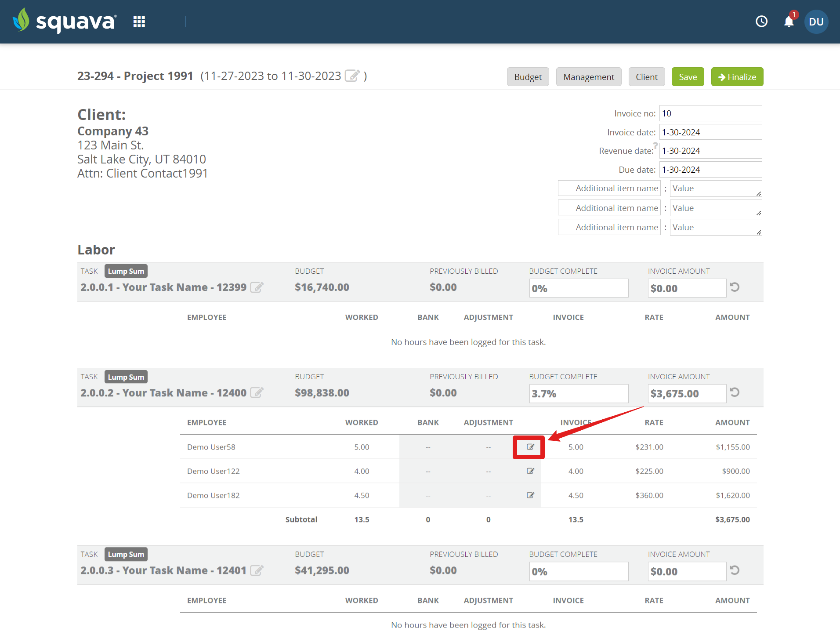Viewport: 840px width, 639px height.
Task: Click Budget Complete field for task 12399
Action: pyautogui.click(x=579, y=288)
